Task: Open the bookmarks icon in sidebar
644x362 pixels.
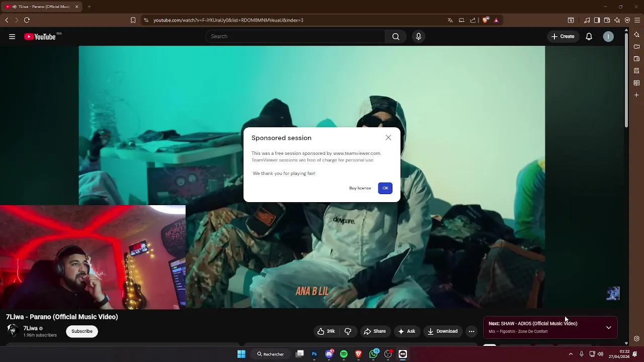Action: pyautogui.click(x=636, y=71)
